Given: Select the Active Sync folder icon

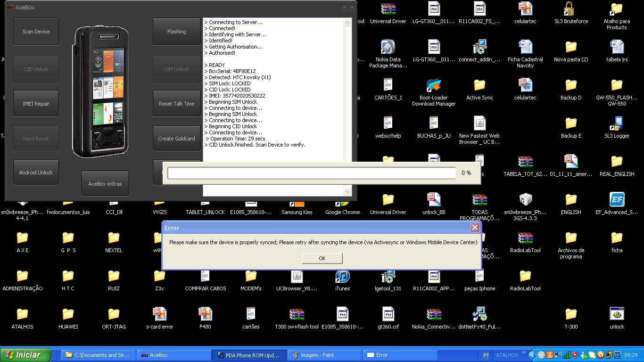Looking at the screenshot, I should point(479,85).
